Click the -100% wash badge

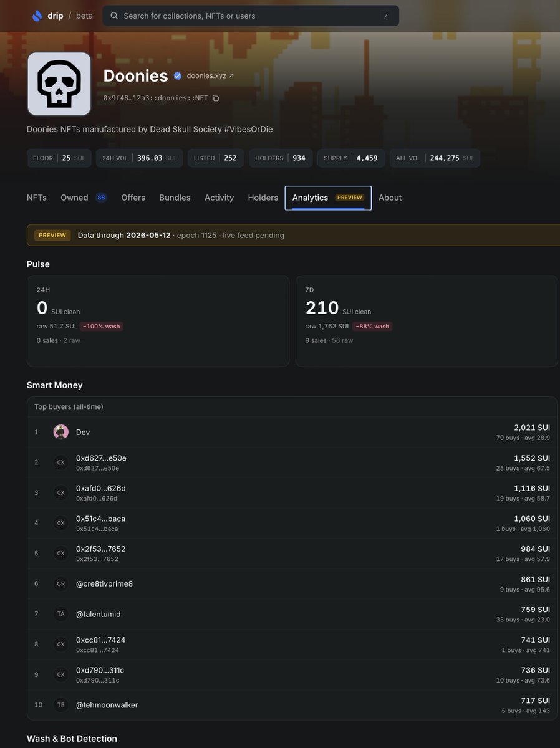tap(101, 326)
